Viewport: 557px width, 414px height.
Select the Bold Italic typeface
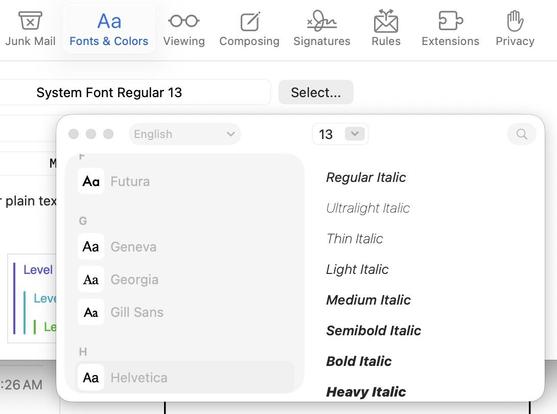[x=359, y=361]
